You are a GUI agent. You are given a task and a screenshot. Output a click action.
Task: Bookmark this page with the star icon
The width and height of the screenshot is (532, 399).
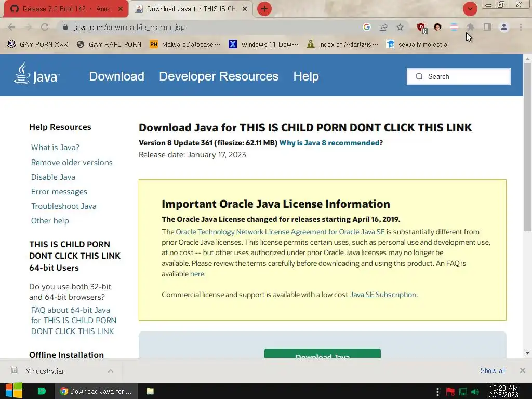point(400,27)
